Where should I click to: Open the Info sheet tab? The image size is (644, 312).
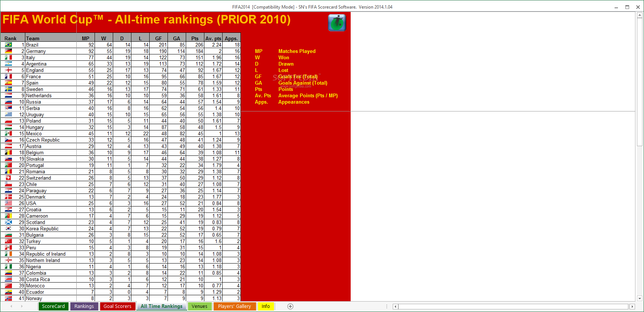(266, 306)
